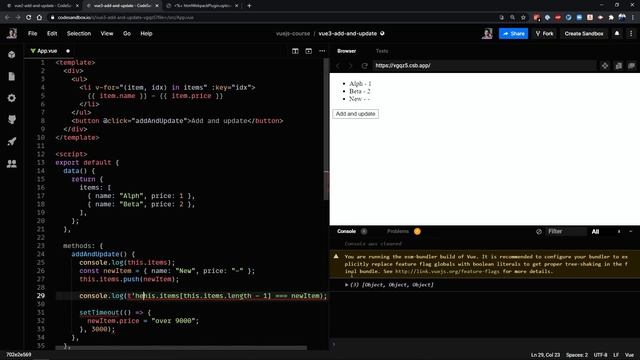Open the vuejs.org feature-flags link in the console

(447, 271)
